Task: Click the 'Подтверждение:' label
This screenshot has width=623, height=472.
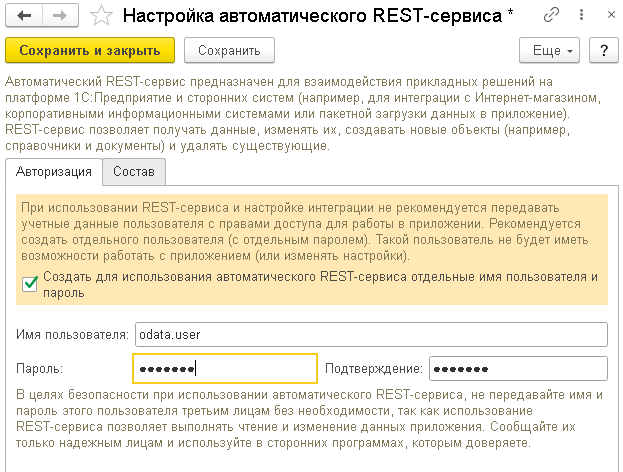Action: [374, 369]
